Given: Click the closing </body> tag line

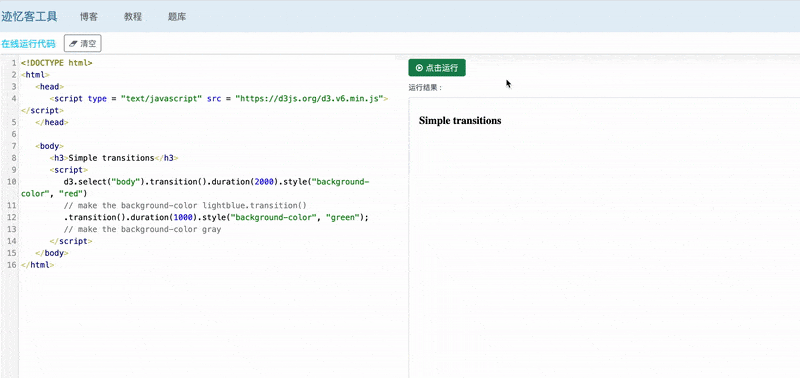Looking at the screenshot, I should point(52,253).
